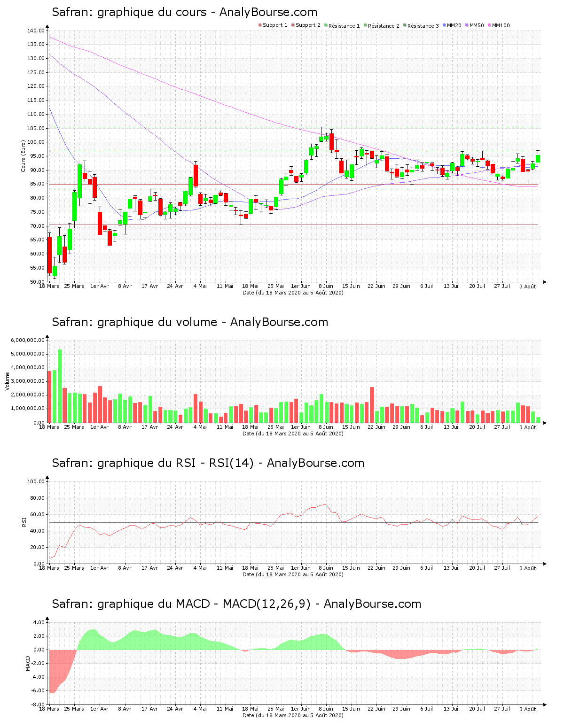
Task: Click the '22 Juin' date under volume chart
Action: tap(376, 427)
